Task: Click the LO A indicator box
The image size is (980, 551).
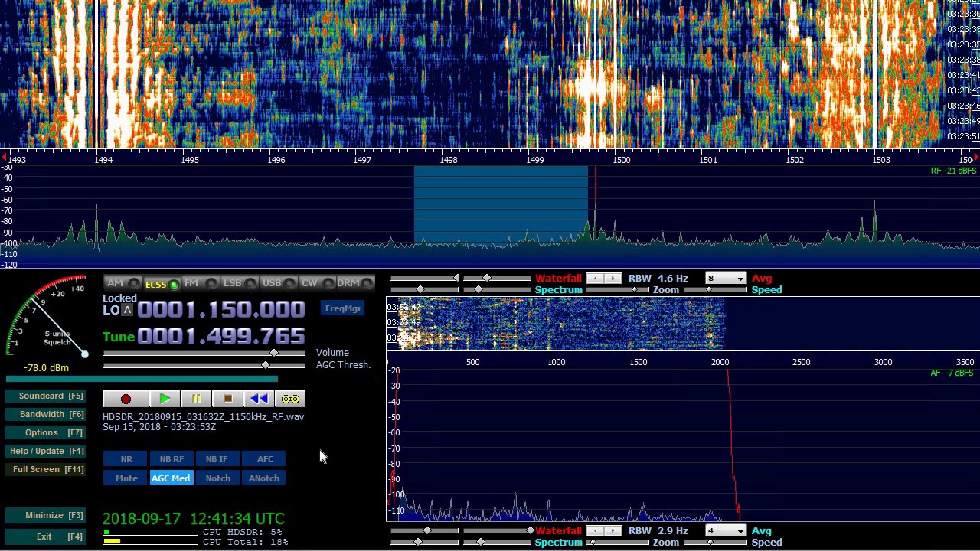Action: [127, 310]
